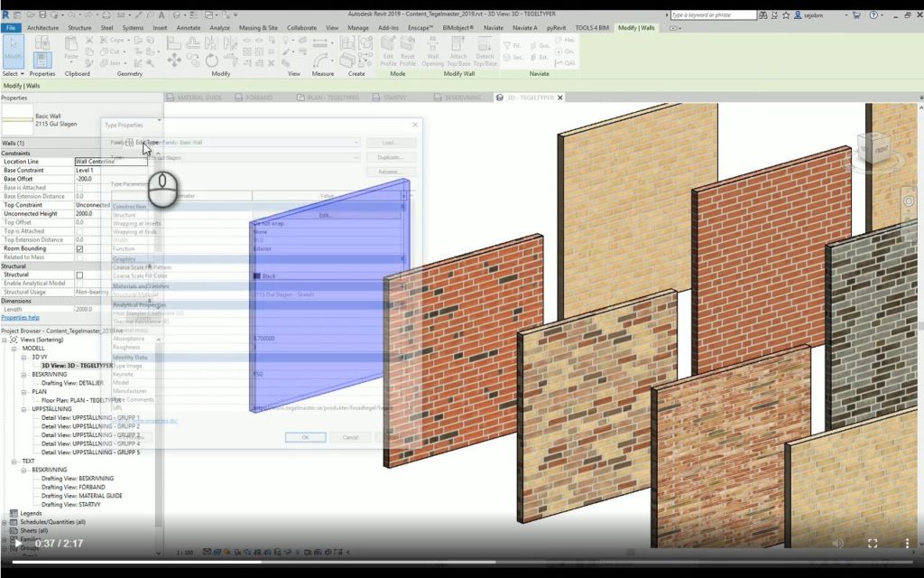
Task: Select Drafting View: STARTVY in browser
Action: pyautogui.click(x=70, y=505)
